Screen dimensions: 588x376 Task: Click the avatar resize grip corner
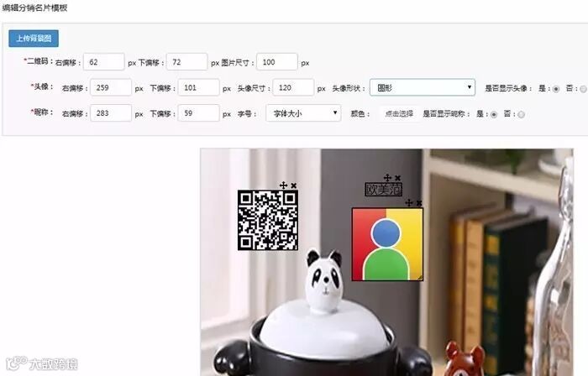click(420, 277)
